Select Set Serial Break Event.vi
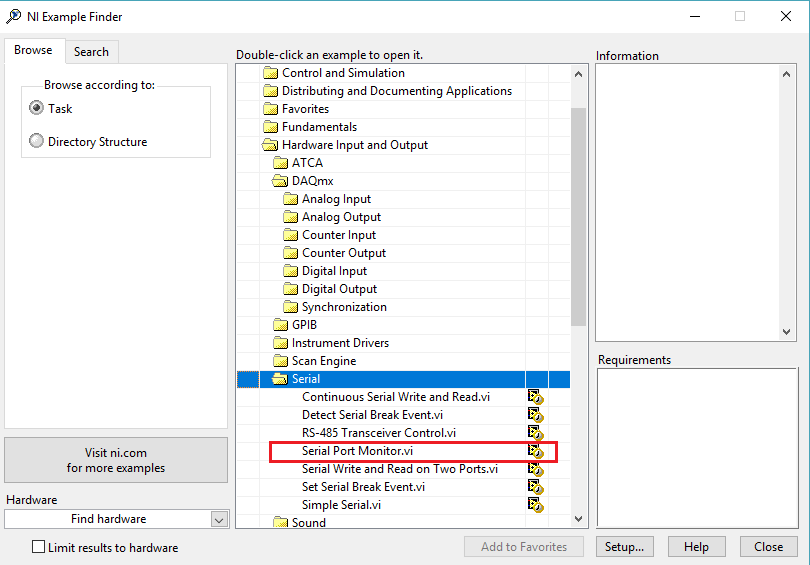This screenshot has width=810, height=565. [363, 487]
